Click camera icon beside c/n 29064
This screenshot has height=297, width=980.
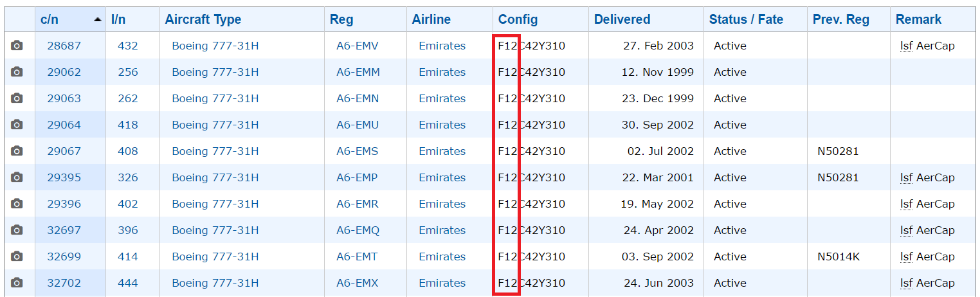[x=17, y=125]
